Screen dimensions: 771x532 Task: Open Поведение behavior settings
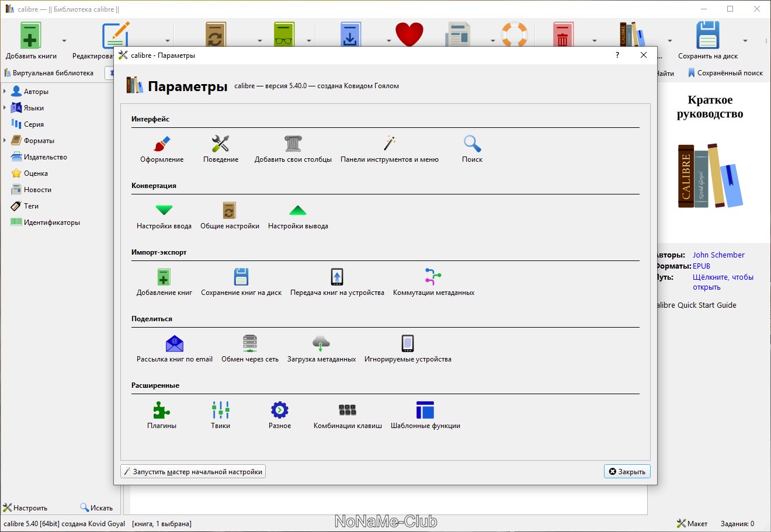point(220,149)
